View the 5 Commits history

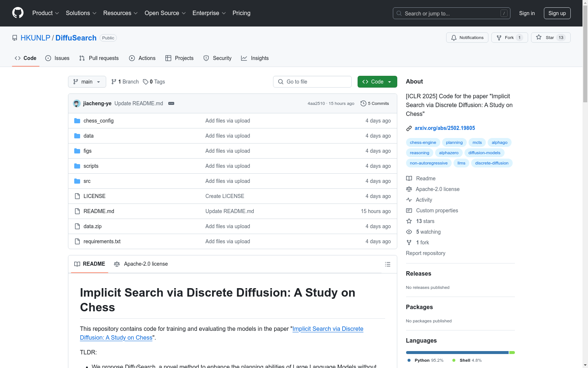tap(375, 103)
